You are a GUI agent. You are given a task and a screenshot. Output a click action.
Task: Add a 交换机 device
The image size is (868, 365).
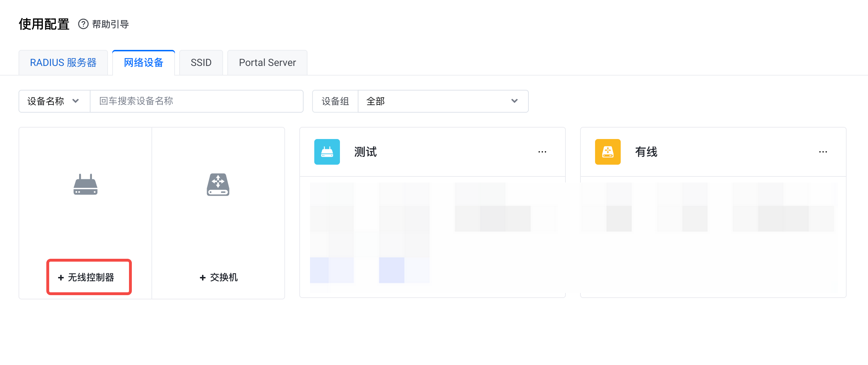[x=218, y=277]
